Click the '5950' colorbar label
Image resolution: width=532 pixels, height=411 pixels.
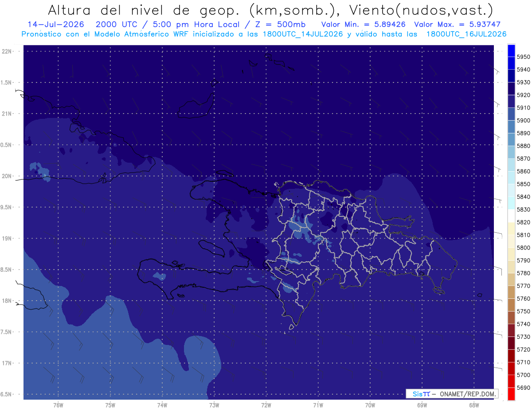pos(523,57)
